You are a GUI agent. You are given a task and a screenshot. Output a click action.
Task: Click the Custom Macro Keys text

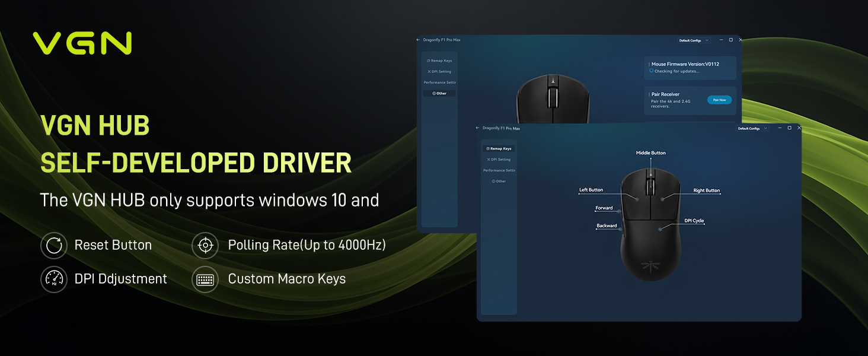click(287, 279)
